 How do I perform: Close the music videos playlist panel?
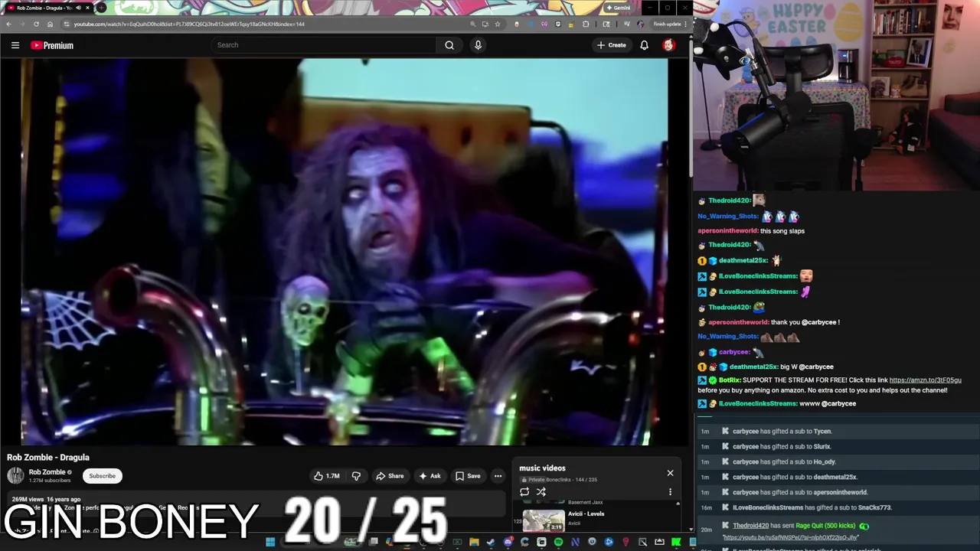(x=670, y=473)
